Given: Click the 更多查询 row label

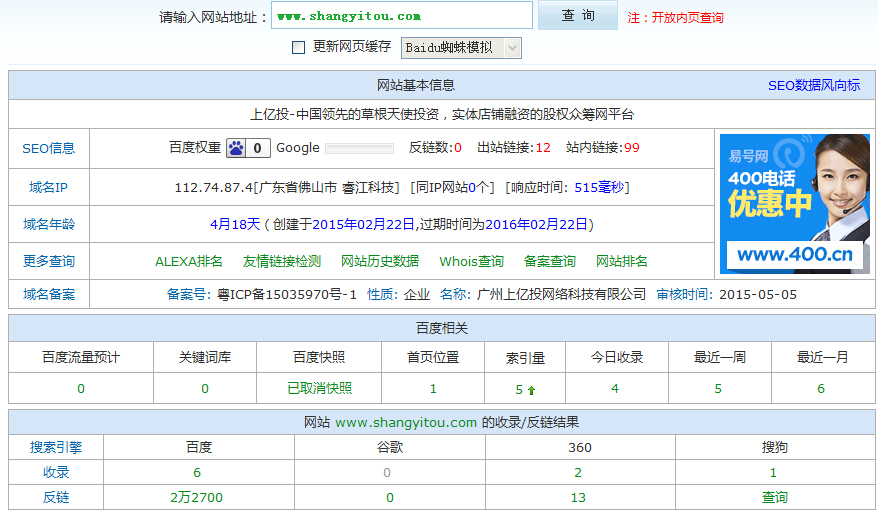Looking at the screenshot, I should click(49, 262).
